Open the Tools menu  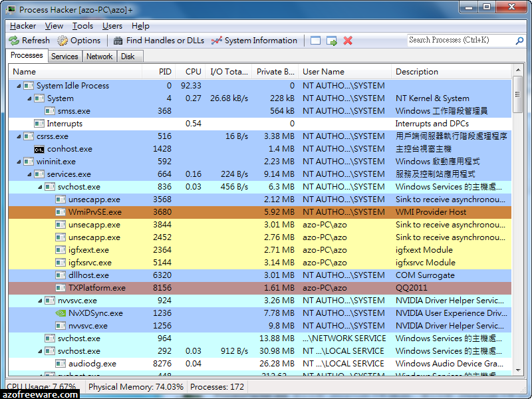tap(84, 26)
